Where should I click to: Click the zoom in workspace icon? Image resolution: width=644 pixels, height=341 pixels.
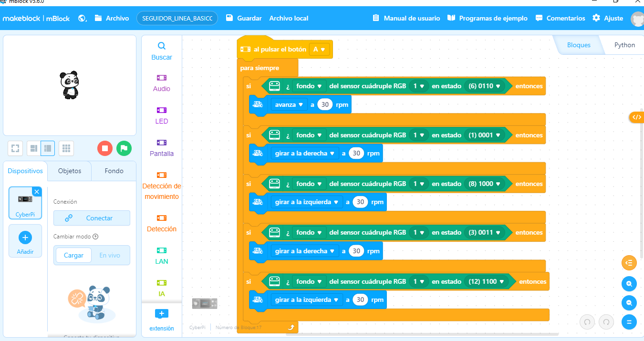coord(629,284)
